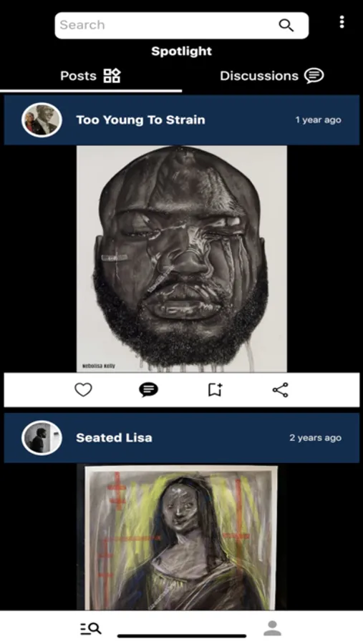363x644 pixels.
Task: Open the three-dot overflow menu
Action: (x=342, y=22)
